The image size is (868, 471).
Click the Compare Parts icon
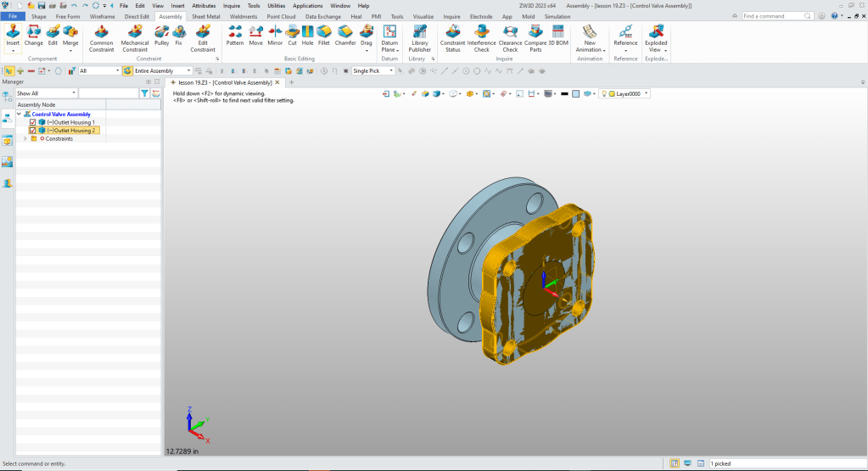[535, 38]
